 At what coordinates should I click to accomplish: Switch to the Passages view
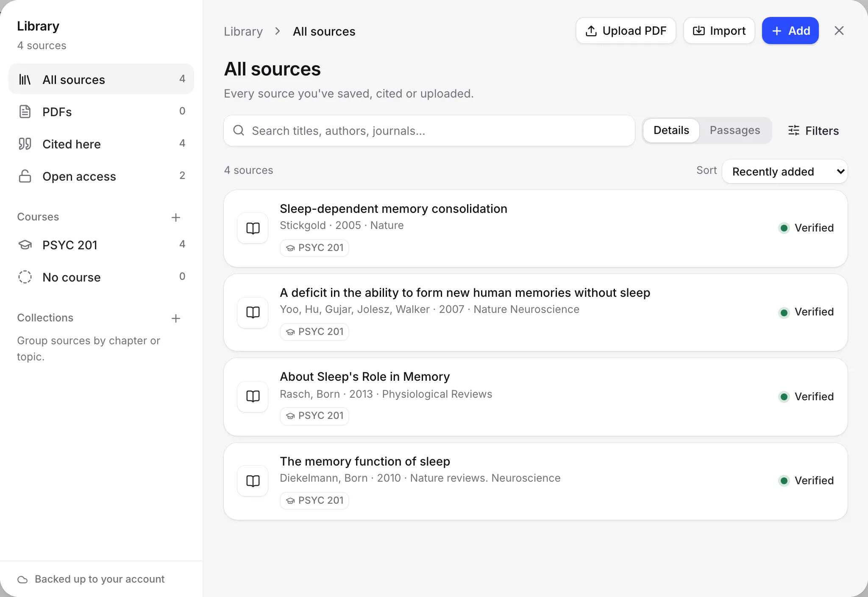[x=734, y=130]
